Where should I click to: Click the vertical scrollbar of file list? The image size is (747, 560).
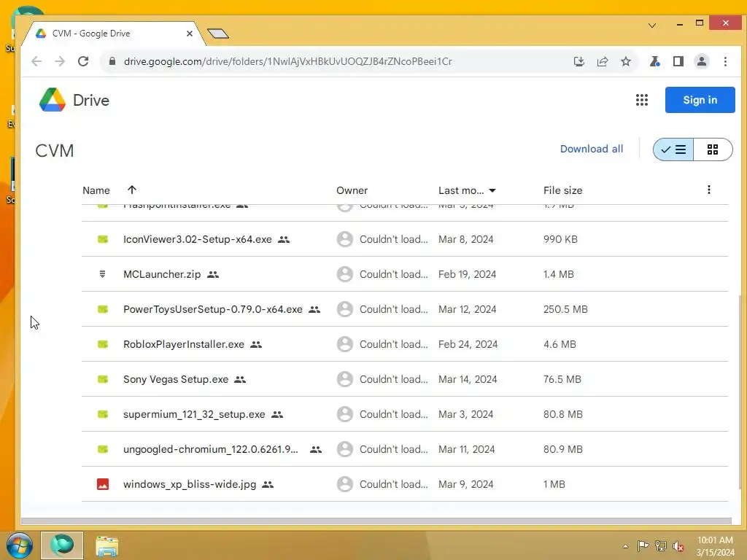pyautogui.click(x=740, y=392)
